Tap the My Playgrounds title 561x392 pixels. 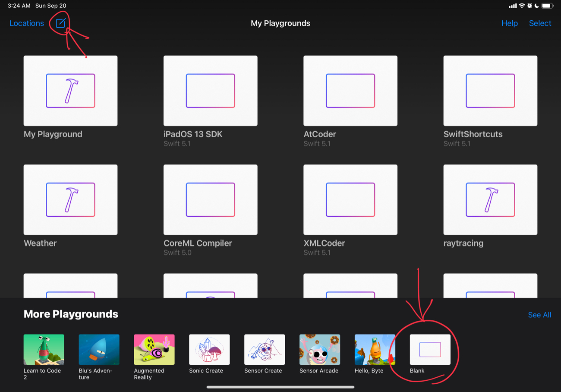pos(280,23)
